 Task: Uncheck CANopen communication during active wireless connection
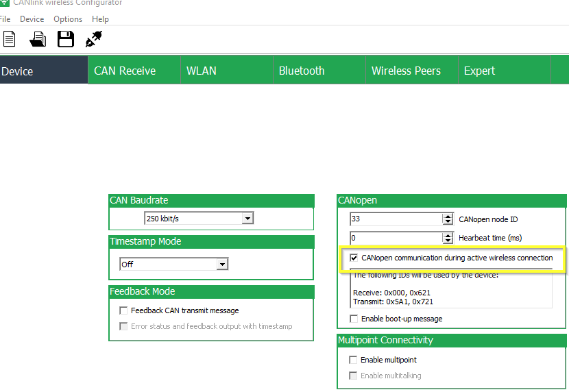pyautogui.click(x=354, y=258)
